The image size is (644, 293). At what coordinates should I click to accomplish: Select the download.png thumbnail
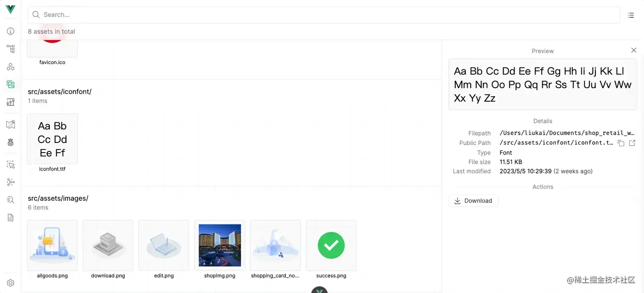point(108,245)
